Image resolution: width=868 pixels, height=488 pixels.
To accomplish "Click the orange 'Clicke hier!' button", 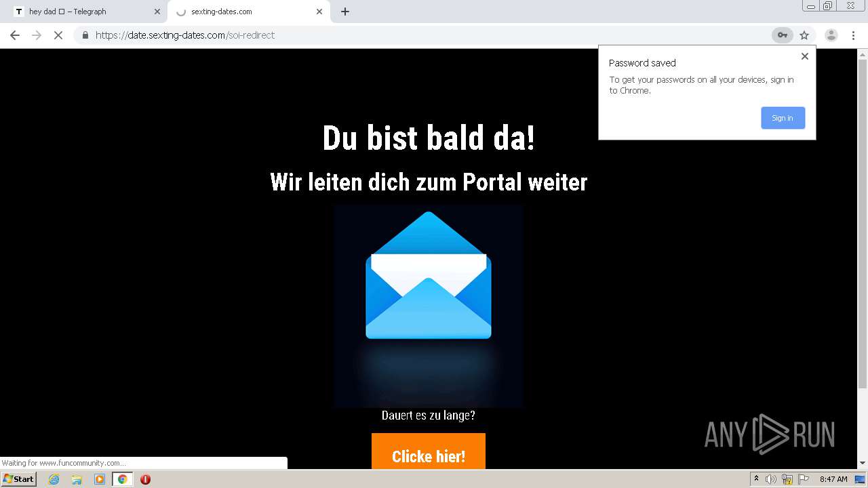I will (x=429, y=451).
